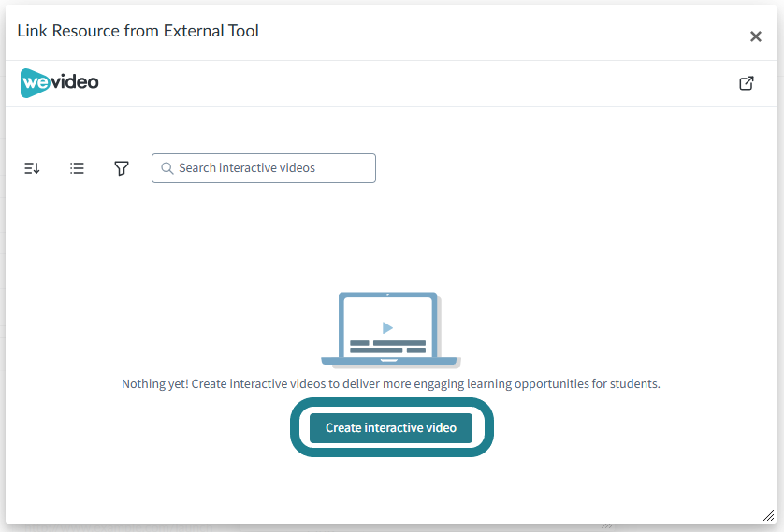This screenshot has height=532, width=784.
Task: Click the WeVideo logo
Action: pyautogui.click(x=60, y=83)
